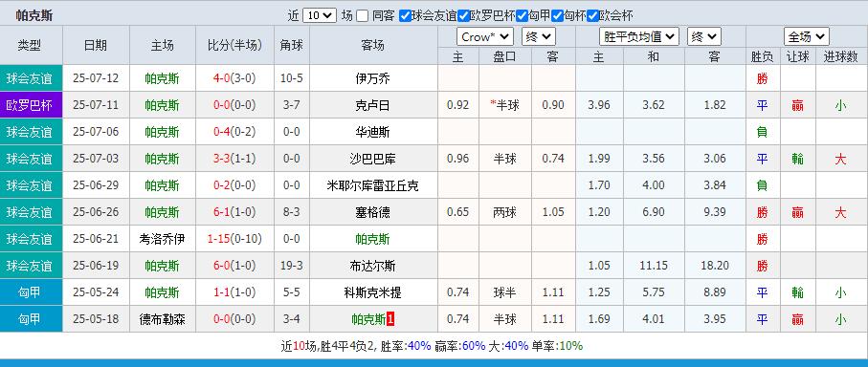Open the 终 dropdown beside 胜平负均值
Viewport: 868px width, 367px height.
pyautogui.click(x=704, y=37)
